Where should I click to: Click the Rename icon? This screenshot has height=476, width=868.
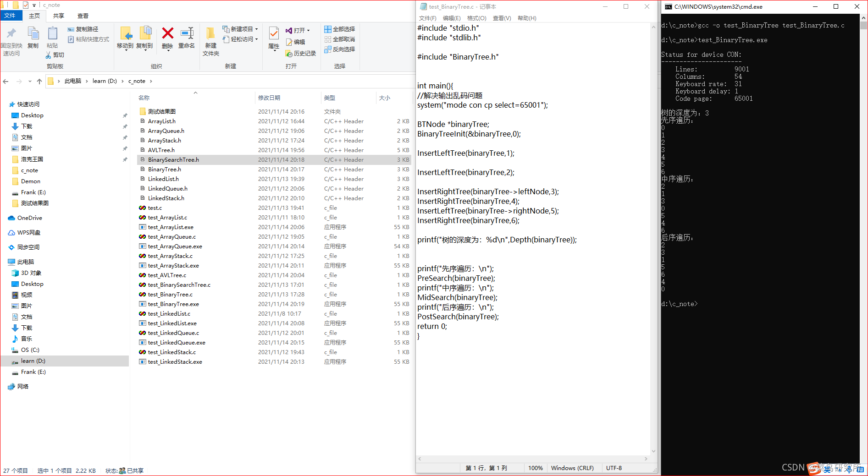point(187,33)
